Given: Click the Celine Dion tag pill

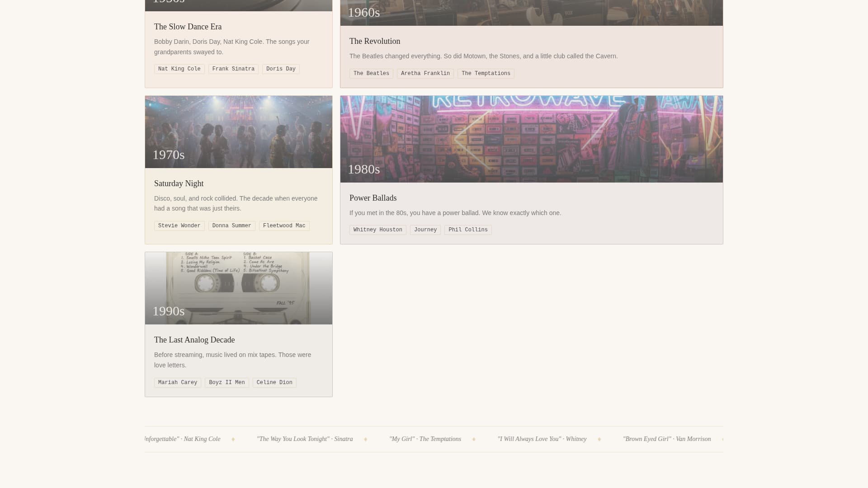Looking at the screenshot, I should [x=274, y=382].
